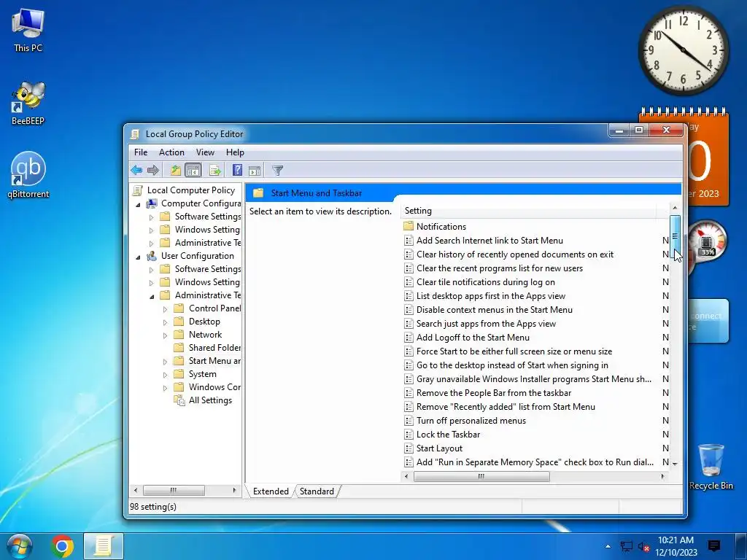The height and width of the screenshot is (560, 747).
Task: Click Group Policy Editor taskbar button
Action: point(104,546)
